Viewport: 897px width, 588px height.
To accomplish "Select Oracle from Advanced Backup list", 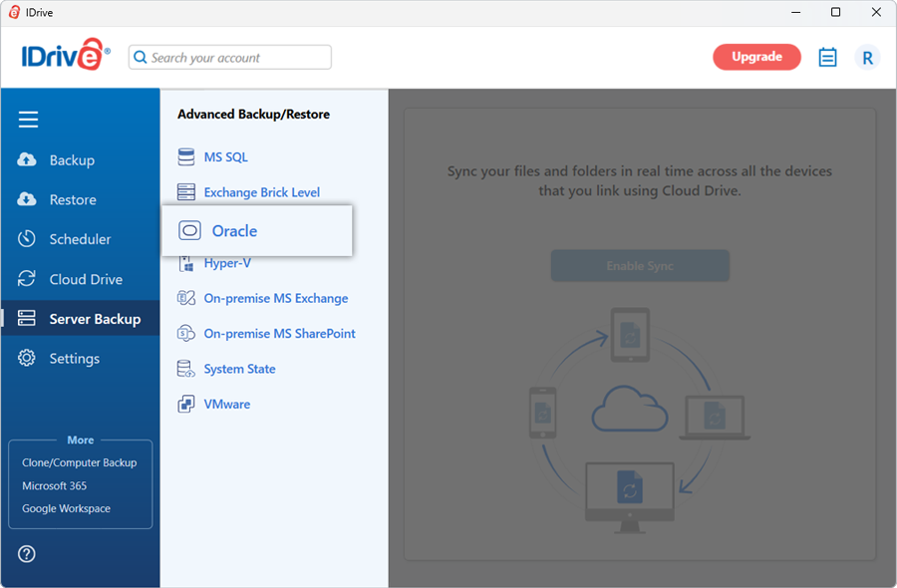I will [234, 231].
